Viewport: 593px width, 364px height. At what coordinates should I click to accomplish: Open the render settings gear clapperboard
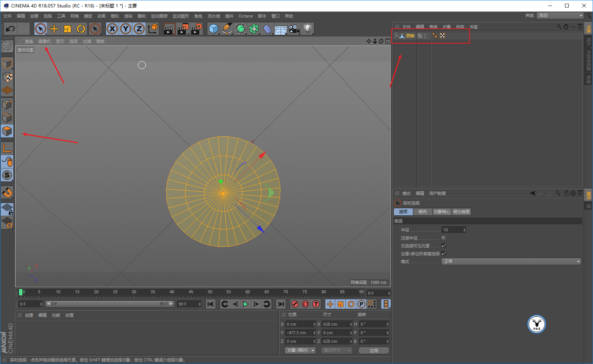tap(197, 29)
